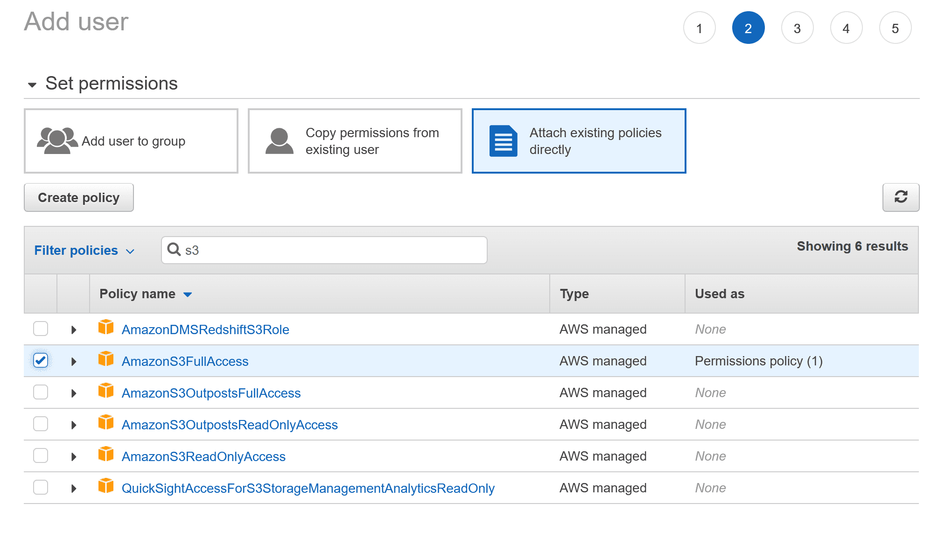
Task: Jump to wizard step 4
Action: pyautogui.click(x=846, y=28)
